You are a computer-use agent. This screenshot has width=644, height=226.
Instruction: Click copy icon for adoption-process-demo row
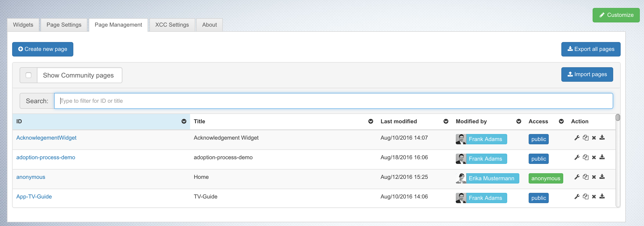tap(585, 157)
